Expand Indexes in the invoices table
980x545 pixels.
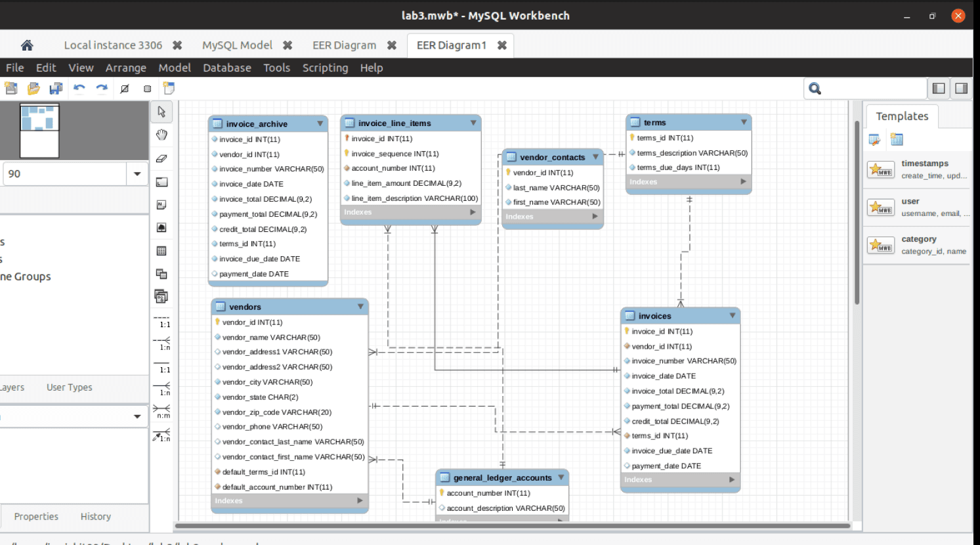tap(732, 480)
